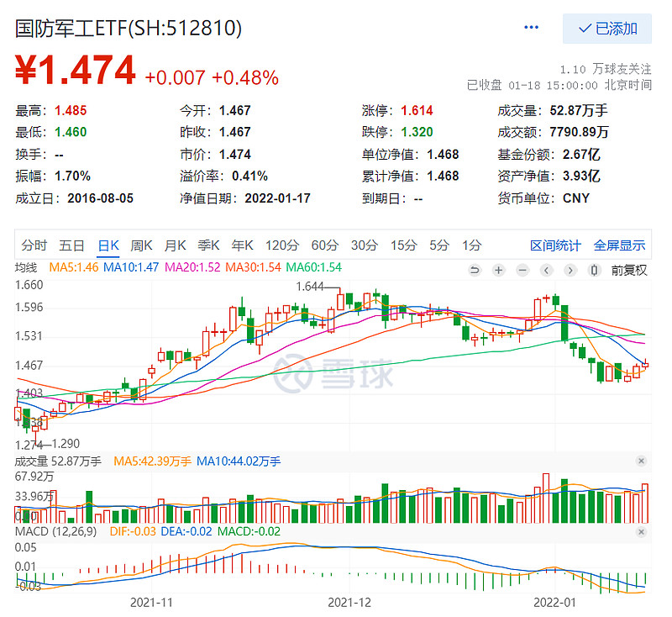The image size is (672, 617).
Task: Zoom out on the candlestick chart
Action: pyautogui.click(x=522, y=271)
